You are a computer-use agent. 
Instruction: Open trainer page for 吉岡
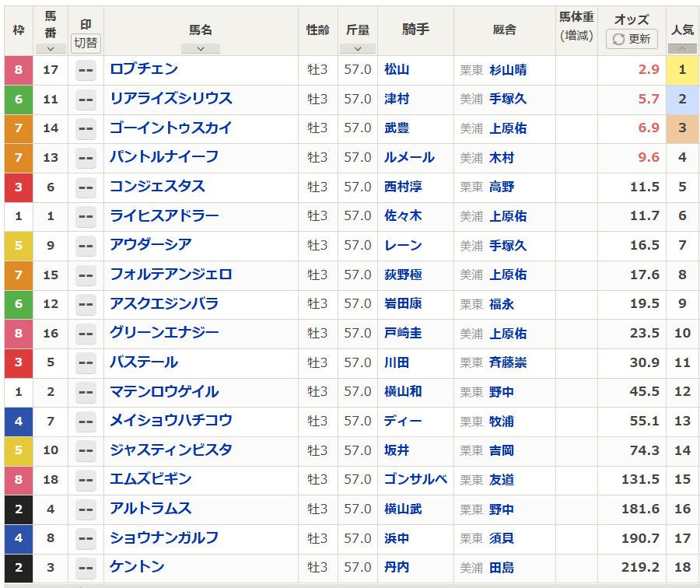click(502, 450)
